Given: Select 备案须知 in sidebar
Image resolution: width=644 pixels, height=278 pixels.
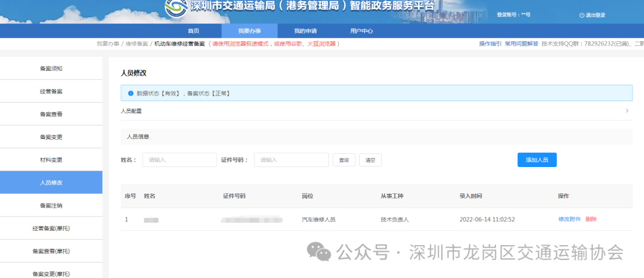Looking at the screenshot, I should click(x=51, y=69).
